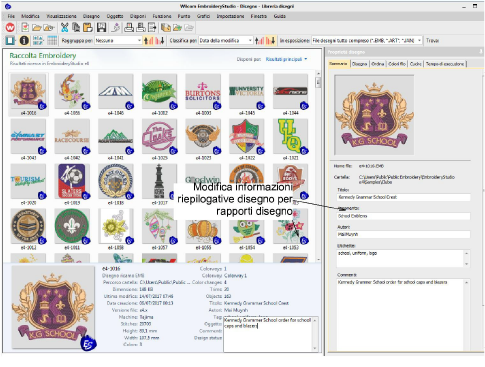Select the fleur-de-lis green badge thumbnail
485x367 pixels.
tap(72, 226)
